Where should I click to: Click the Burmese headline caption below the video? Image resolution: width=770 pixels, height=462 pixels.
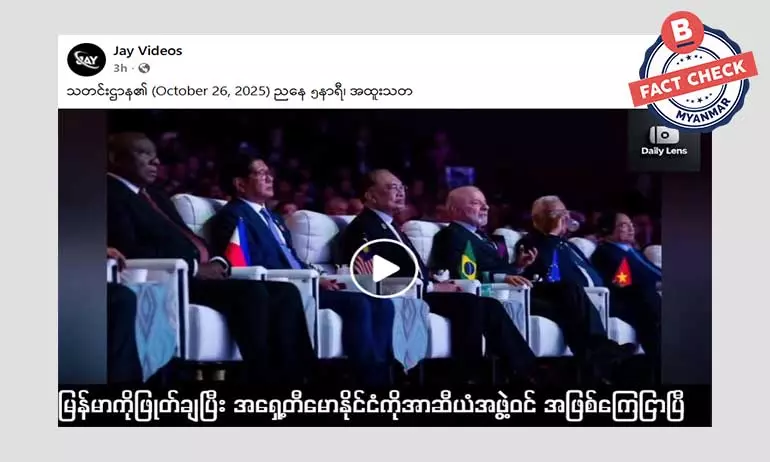pos(371,407)
